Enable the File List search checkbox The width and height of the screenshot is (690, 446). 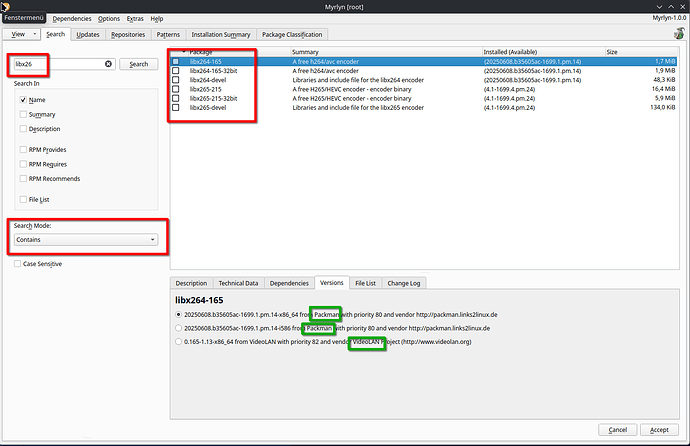pyautogui.click(x=23, y=199)
